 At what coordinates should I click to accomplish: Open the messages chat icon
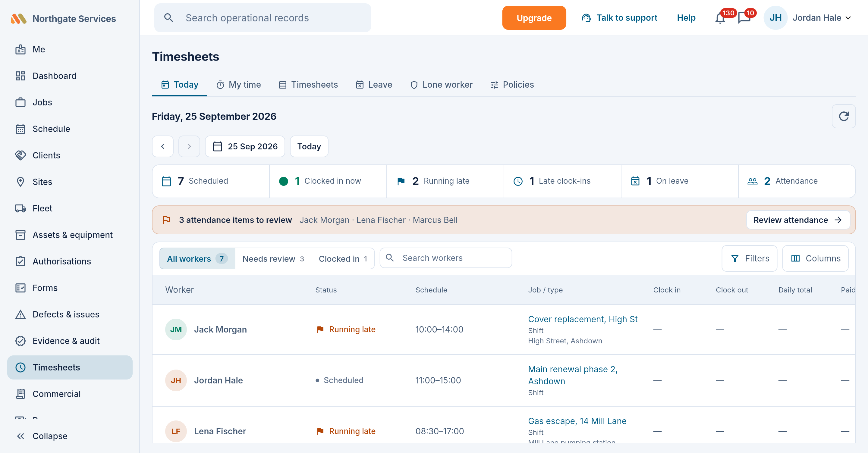(x=744, y=18)
